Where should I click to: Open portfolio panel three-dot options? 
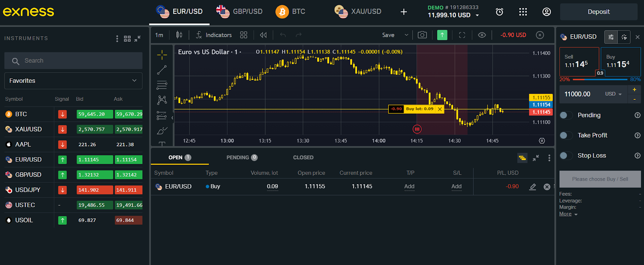point(549,158)
